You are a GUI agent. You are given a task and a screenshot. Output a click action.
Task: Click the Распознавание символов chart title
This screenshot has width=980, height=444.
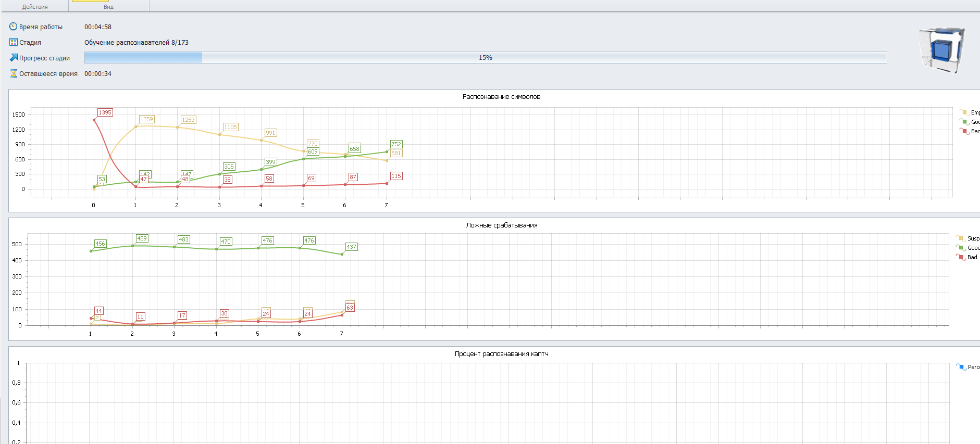click(x=501, y=97)
